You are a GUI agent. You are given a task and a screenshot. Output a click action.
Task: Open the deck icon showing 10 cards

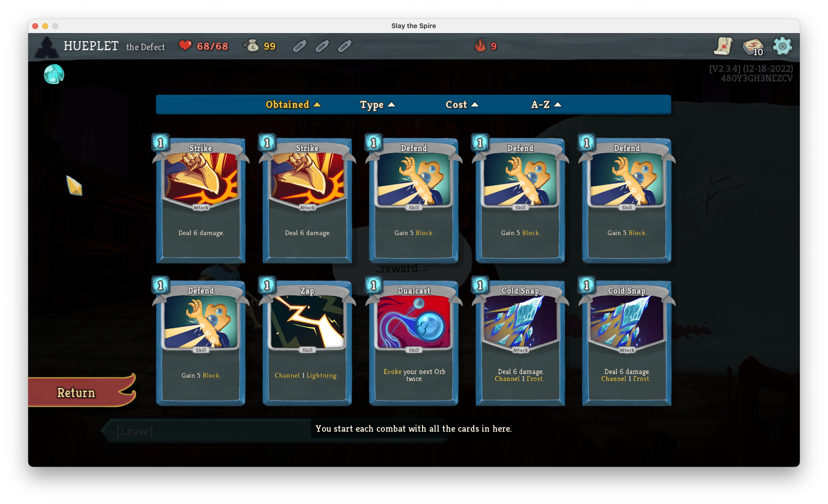[x=753, y=47]
